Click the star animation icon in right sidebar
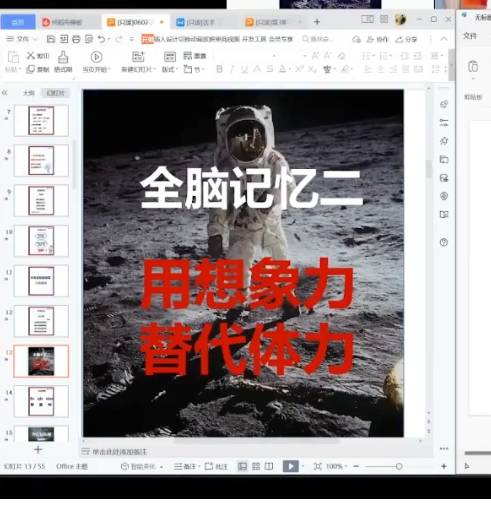The image size is (491, 514). click(x=444, y=141)
